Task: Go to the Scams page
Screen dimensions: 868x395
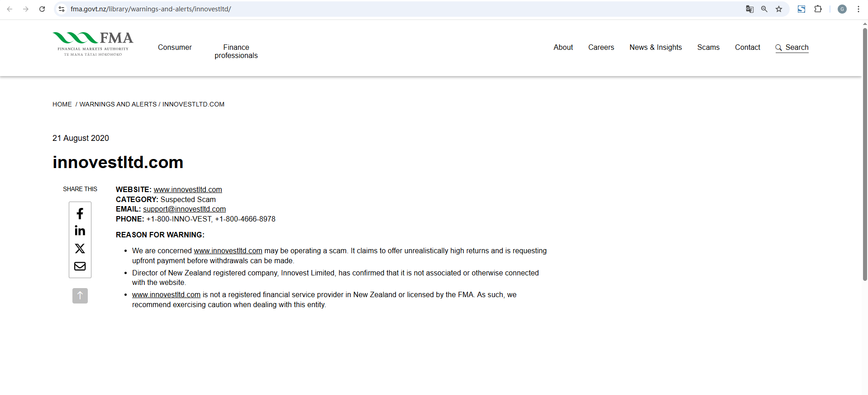Action: tap(708, 47)
